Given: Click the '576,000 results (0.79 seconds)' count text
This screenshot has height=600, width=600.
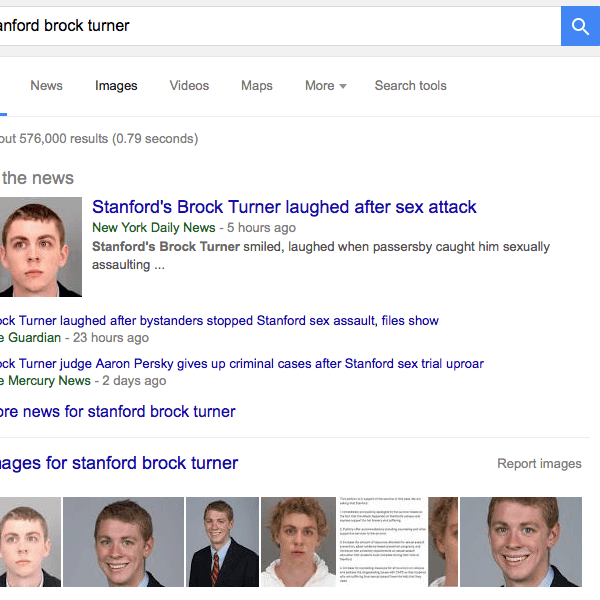Looking at the screenshot, I should 109,139.
